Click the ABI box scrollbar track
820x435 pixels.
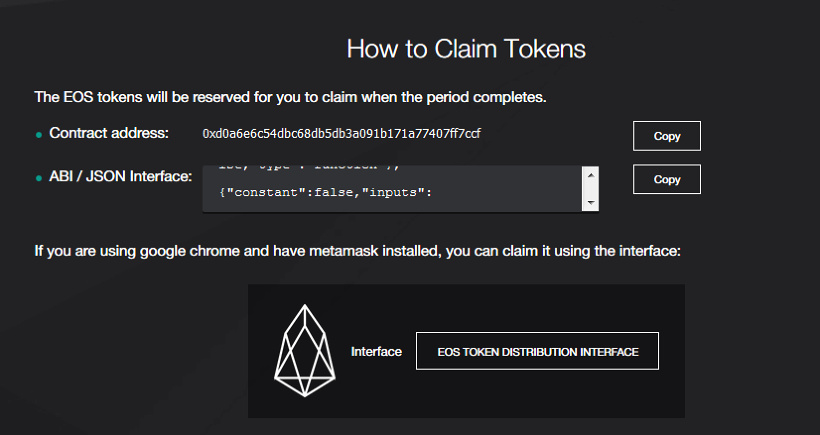[x=591, y=189]
